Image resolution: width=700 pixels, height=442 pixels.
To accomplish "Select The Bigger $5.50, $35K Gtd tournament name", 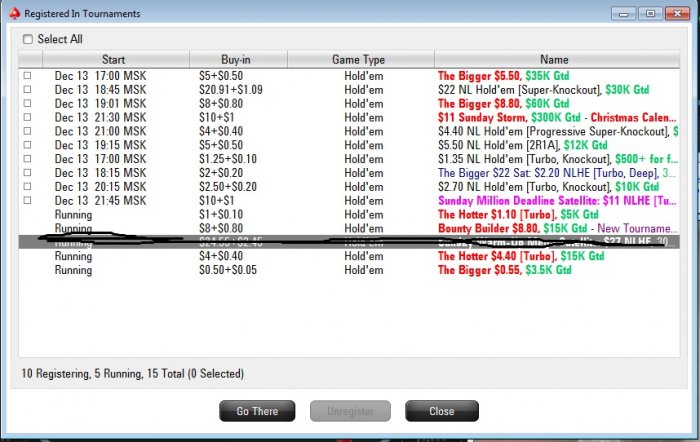I will point(504,76).
